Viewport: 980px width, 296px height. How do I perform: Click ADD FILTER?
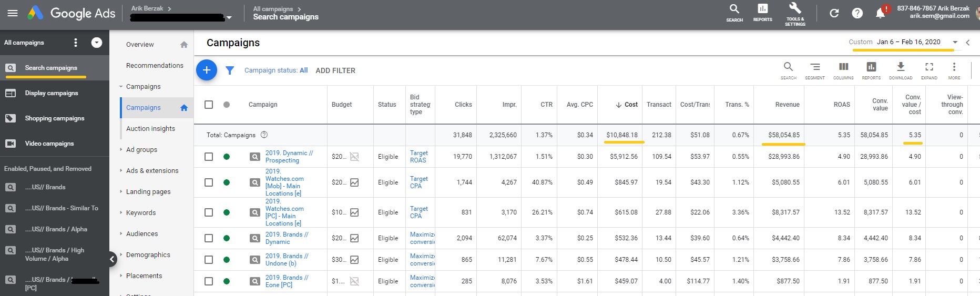pyautogui.click(x=335, y=70)
